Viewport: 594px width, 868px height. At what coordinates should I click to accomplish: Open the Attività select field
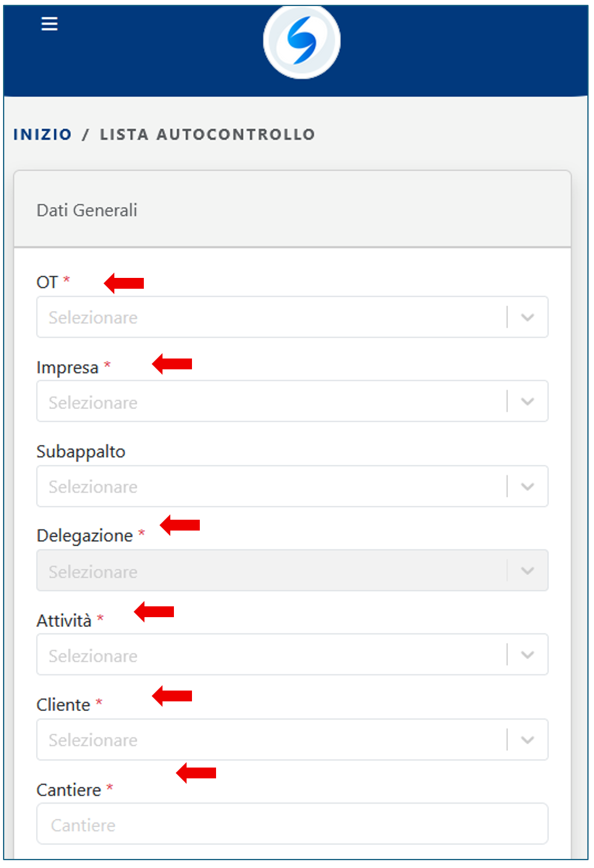click(x=271, y=654)
